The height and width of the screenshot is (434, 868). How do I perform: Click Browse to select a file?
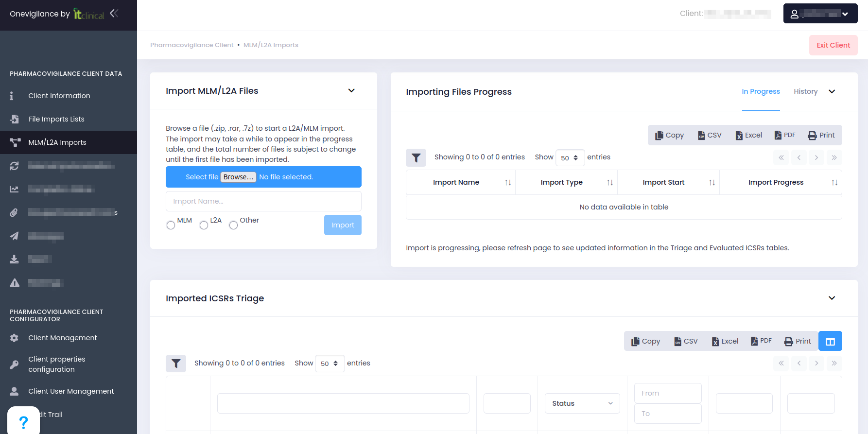click(x=238, y=177)
